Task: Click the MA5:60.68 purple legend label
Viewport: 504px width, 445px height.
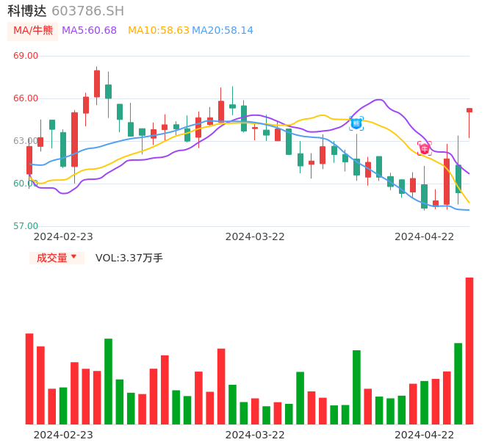Action: click(x=89, y=31)
